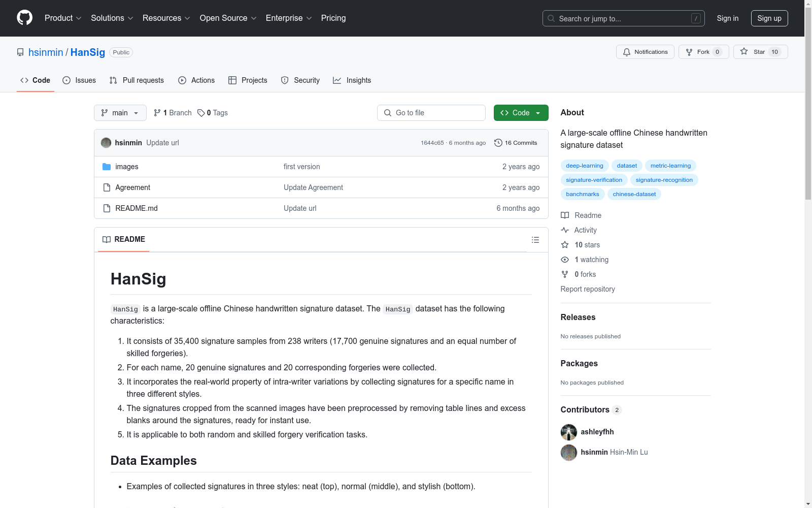The width and height of the screenshot is (812, 508).
Task: Go to Pricing page
Action: tap(333, 18)
